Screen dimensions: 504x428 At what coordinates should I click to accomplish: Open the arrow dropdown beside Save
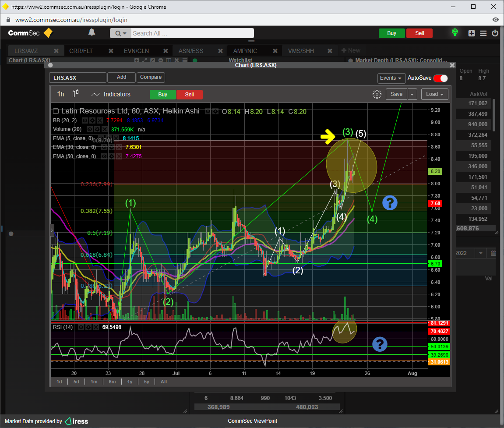tap(412, 94)
